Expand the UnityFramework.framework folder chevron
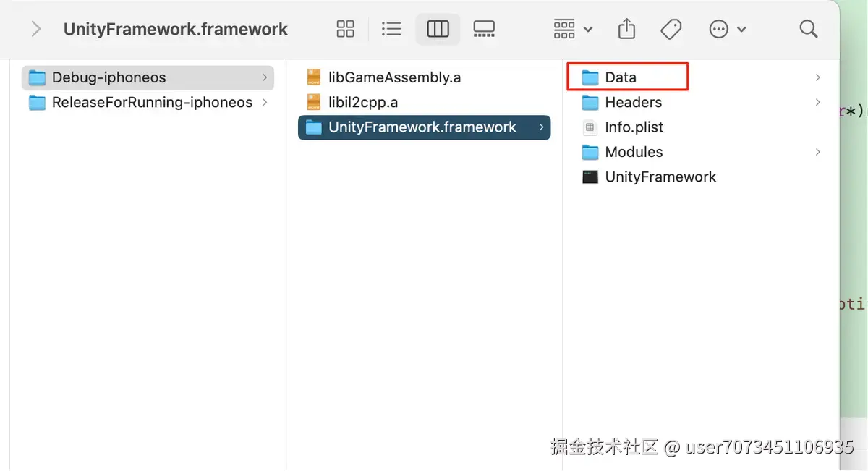 tap(542, 127)
